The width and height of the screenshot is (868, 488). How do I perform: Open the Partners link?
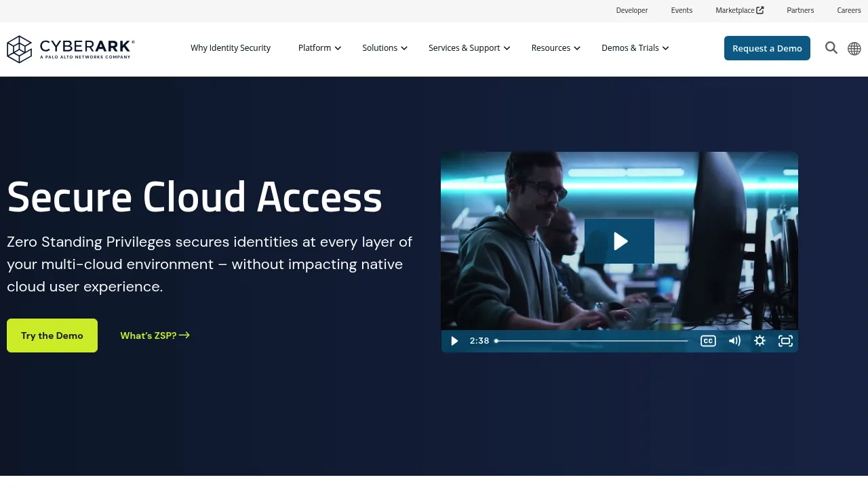click(x=800, y=10)
